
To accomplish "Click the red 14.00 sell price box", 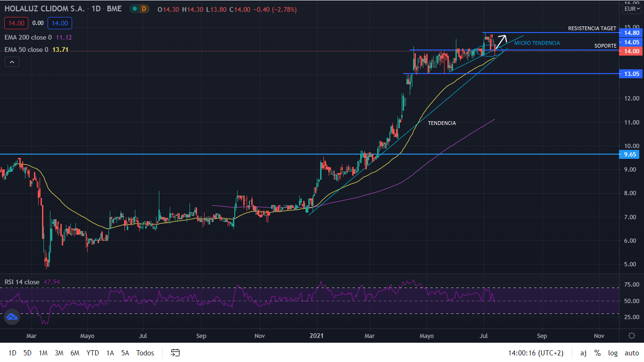I will (x=16, y=23).
